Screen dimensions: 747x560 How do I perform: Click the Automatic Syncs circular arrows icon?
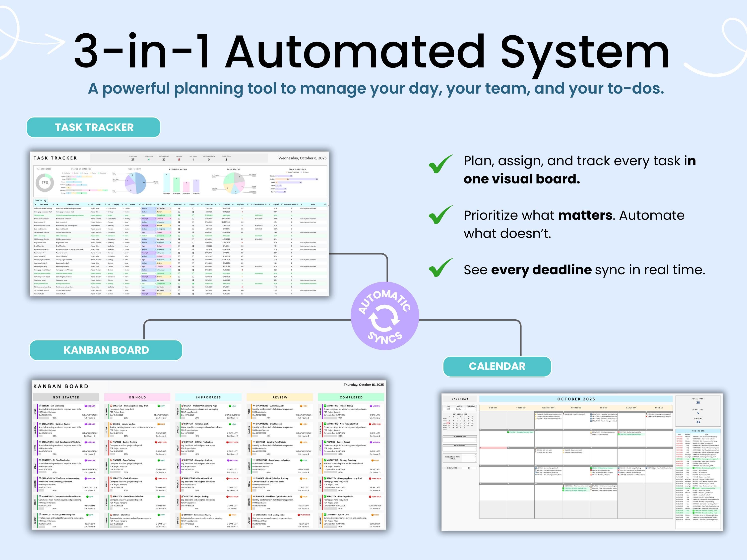384,319
